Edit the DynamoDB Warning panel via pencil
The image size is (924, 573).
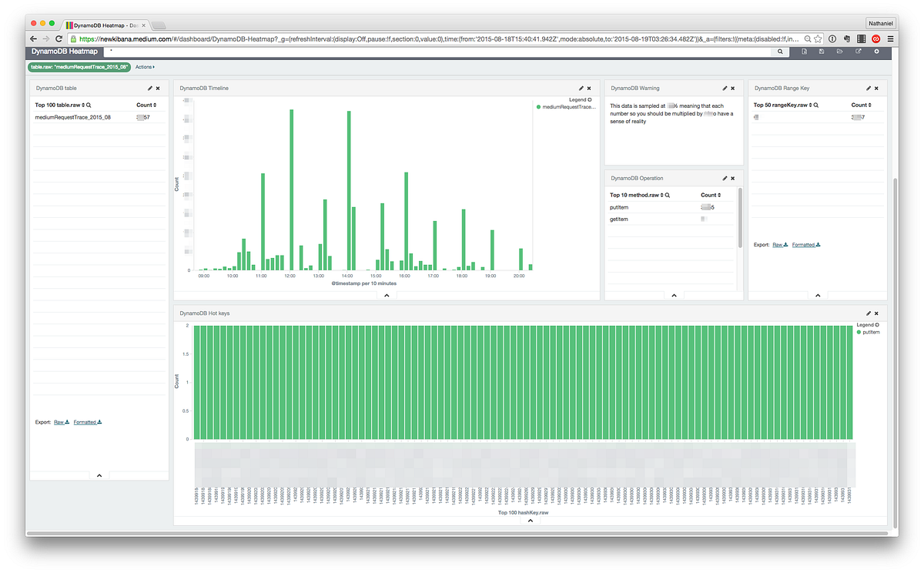click(725, 89)
